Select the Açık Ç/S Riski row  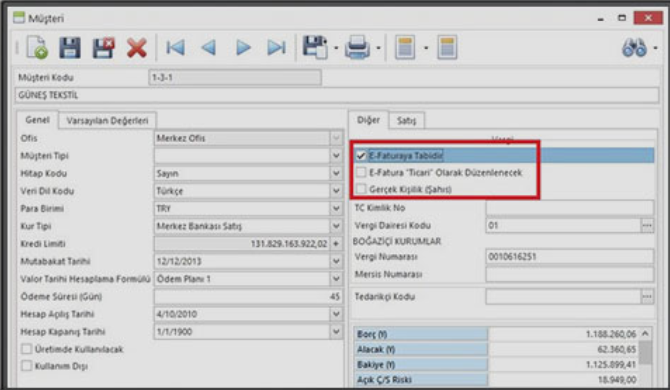496,379
